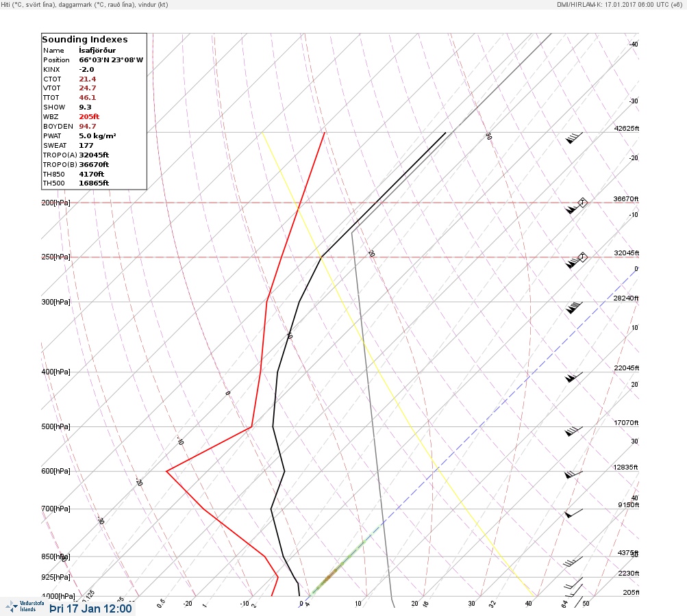This screenshot has width=687, height=616.
Task: Select the wind barb beside the 32045ft height label
Action: [573, 263]
